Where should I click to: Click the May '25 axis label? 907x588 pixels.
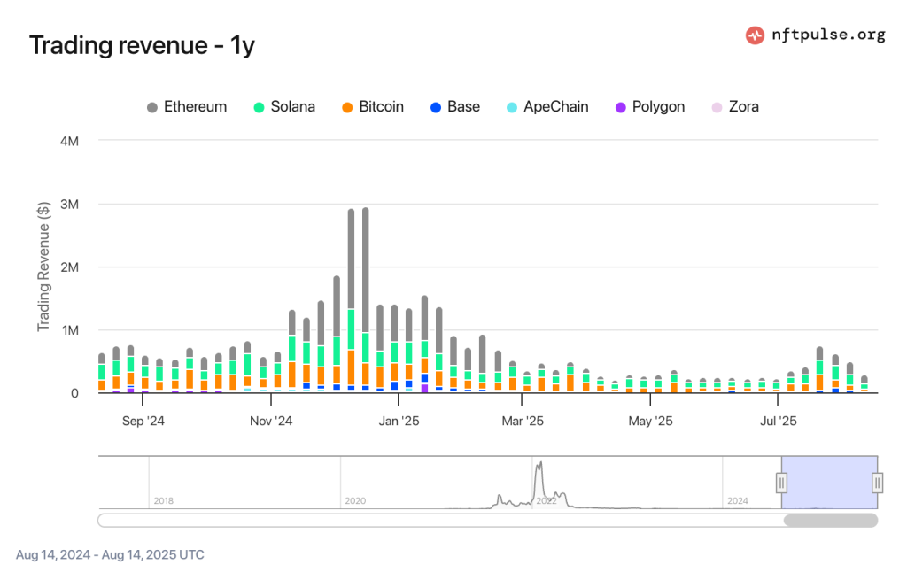[x=650, y=421]
